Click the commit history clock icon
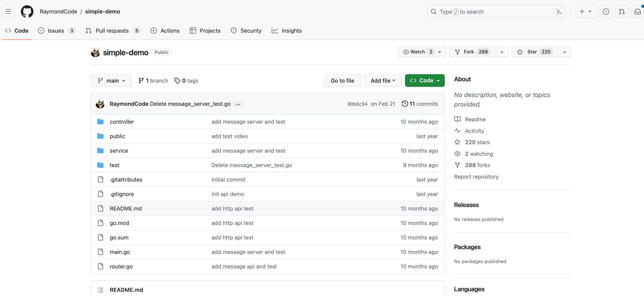This screenshot has height=296, width=644. tap(405, 104)
